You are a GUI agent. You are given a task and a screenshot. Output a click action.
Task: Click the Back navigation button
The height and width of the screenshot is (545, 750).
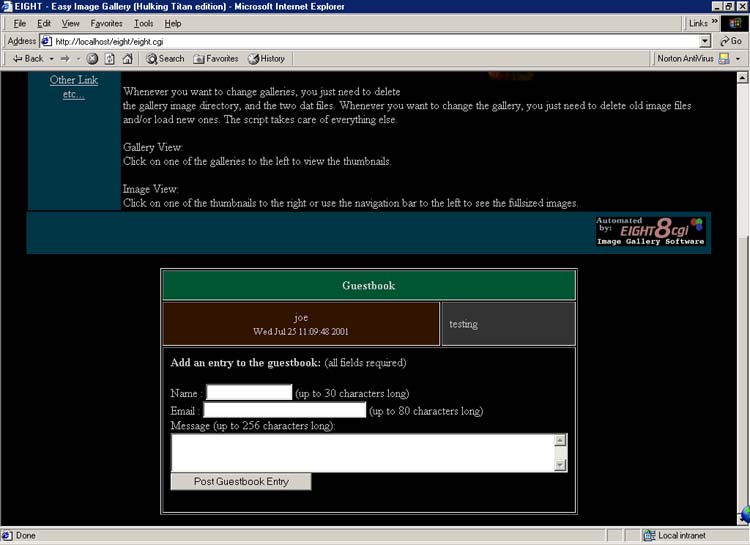27,59
